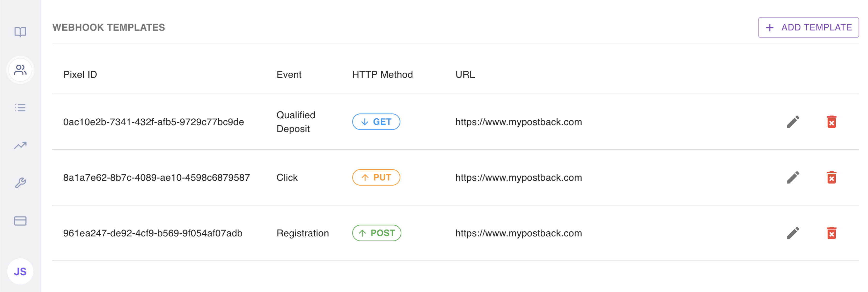Click Pixel ID starting with 961ea247
Screen dimensions: 868x292
point(153,233)
